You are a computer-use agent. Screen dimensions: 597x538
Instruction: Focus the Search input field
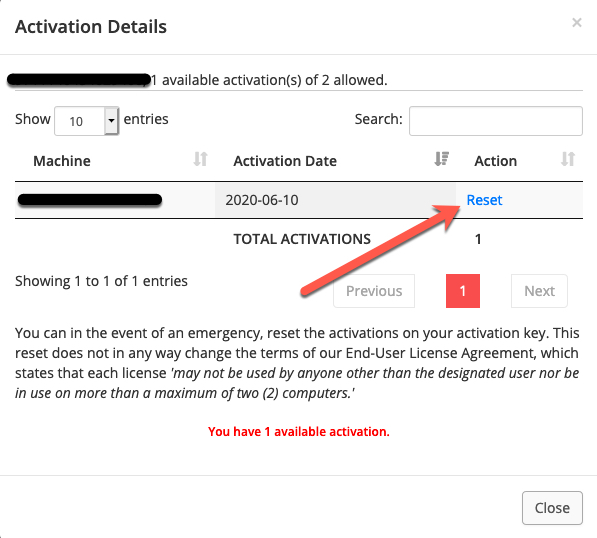496,121
